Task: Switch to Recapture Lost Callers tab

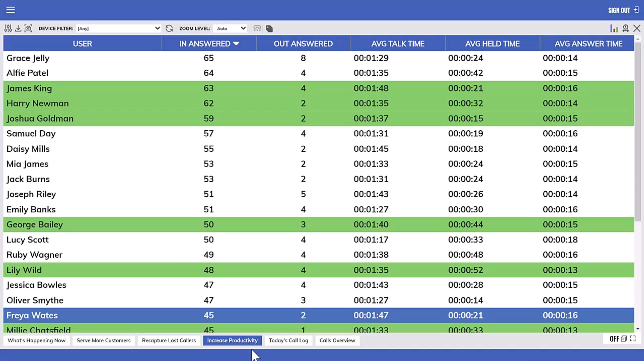Action: [x=169, y=340]
